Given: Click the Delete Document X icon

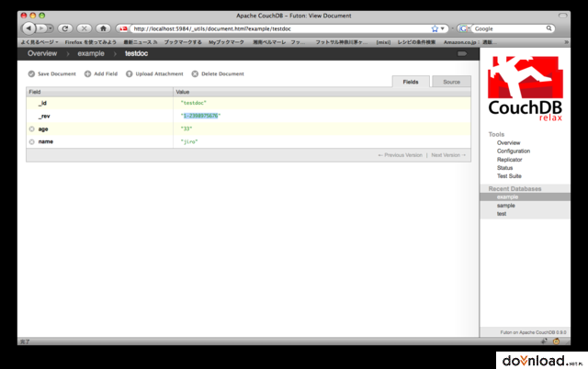Looking at the screenshot, I should click(195, 73).
